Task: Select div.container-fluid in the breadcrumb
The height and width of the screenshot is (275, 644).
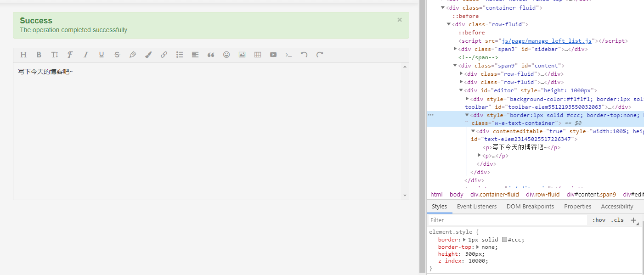Action: [494, 195]
